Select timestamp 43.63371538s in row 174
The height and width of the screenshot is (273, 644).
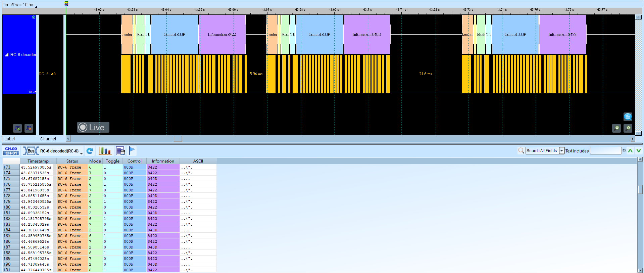(35, 173)
